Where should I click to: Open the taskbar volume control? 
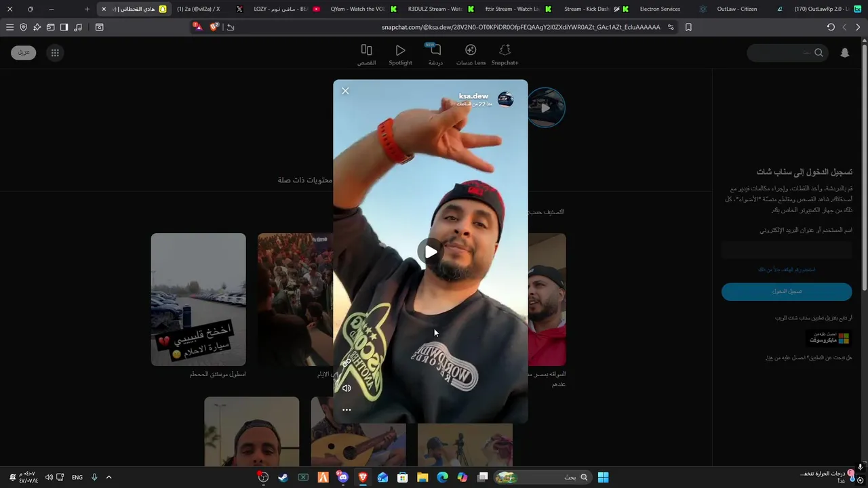point(49,477)
